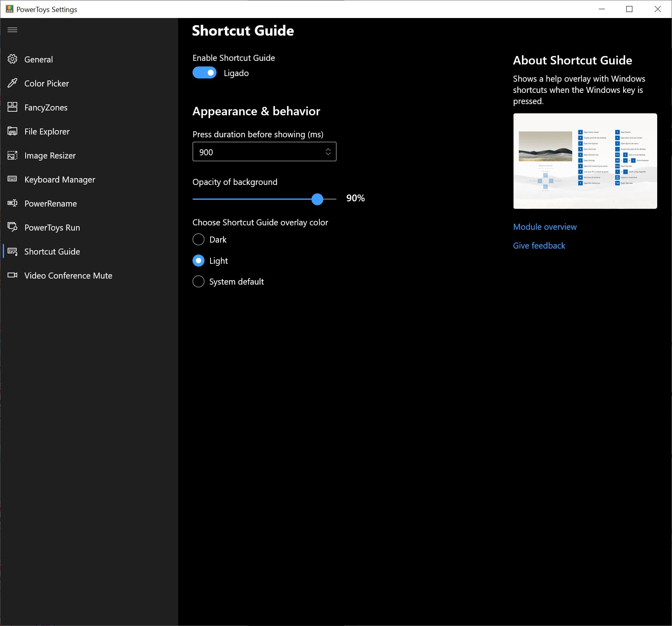Viewport: 672px width, 626px height.
Task: Click the Shortcut Guide sidebar icon
Action: click(12, 251)
